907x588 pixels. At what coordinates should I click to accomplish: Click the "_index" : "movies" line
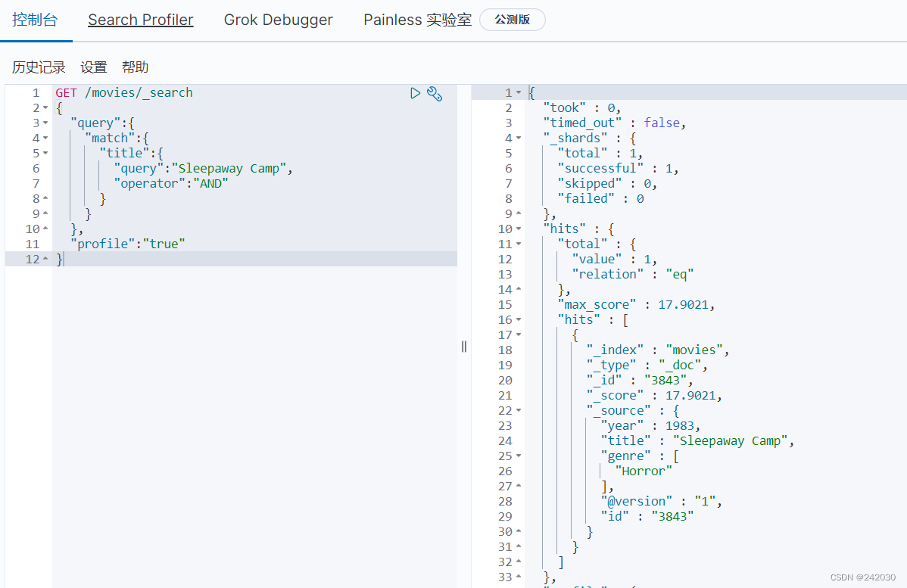coord(658,350)
